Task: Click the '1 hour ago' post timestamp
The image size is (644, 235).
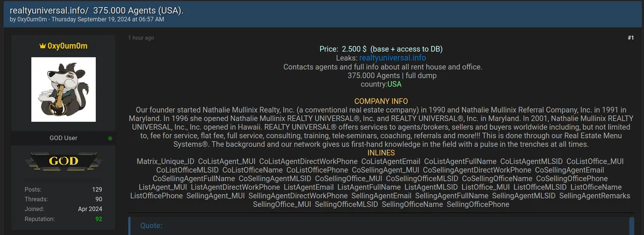Action: pyautogui.click(x=141, y=38)
